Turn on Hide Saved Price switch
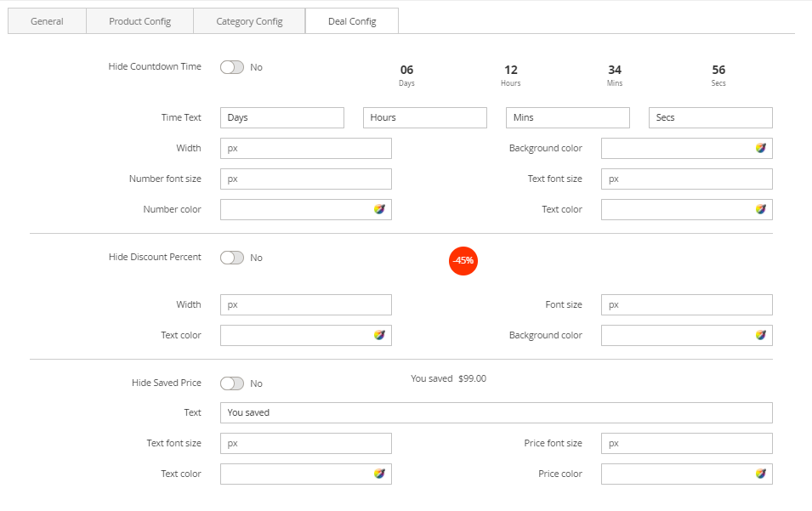This screenshot has width=812, height=511. pos(232,383)
